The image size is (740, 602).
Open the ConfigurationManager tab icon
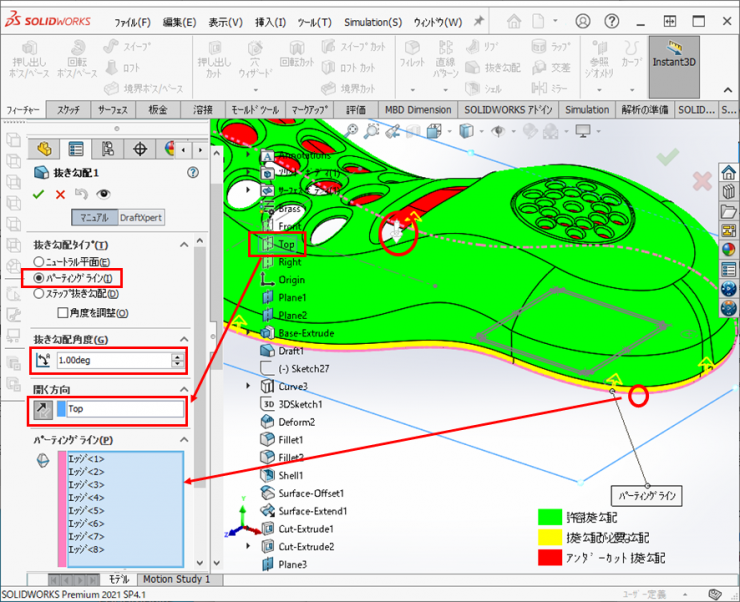pyautogui.click(x=107, y=149)
